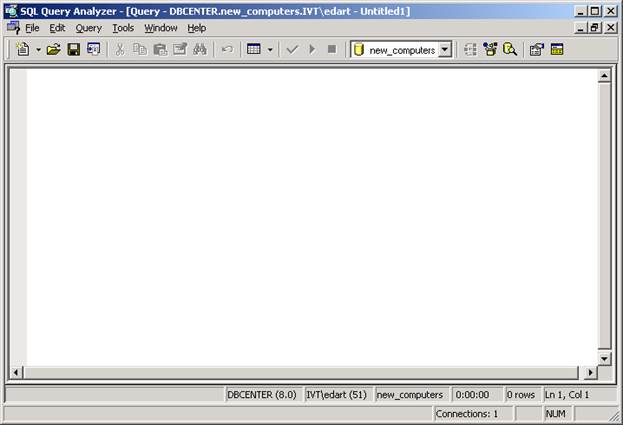Click the Copy toolbar icon
The image size is (623, 425).
pos(140,49)
